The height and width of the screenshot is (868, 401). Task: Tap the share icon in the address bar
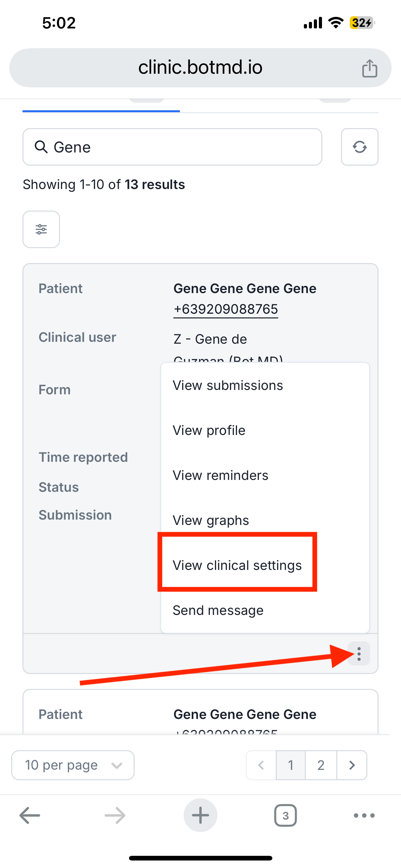(370, 67)
